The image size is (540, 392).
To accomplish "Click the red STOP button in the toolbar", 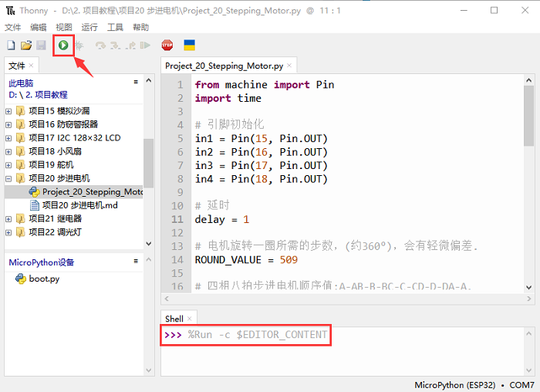I will 167,46.
